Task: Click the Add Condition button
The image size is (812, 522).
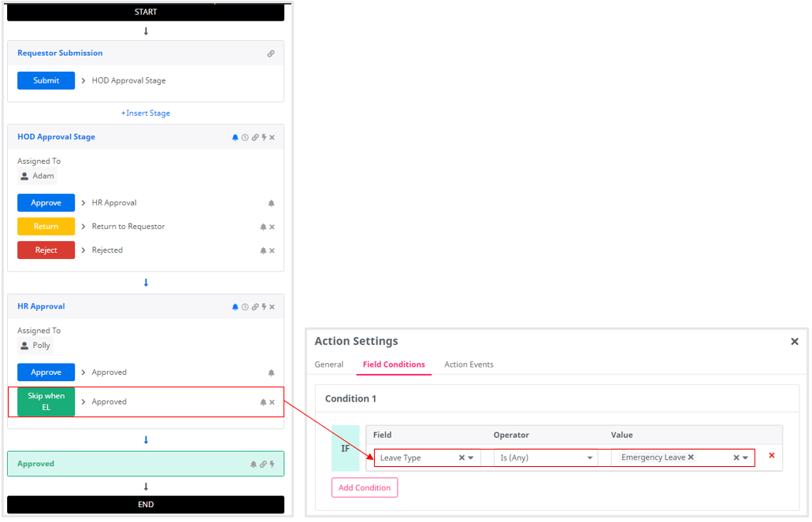Action: 365,488
